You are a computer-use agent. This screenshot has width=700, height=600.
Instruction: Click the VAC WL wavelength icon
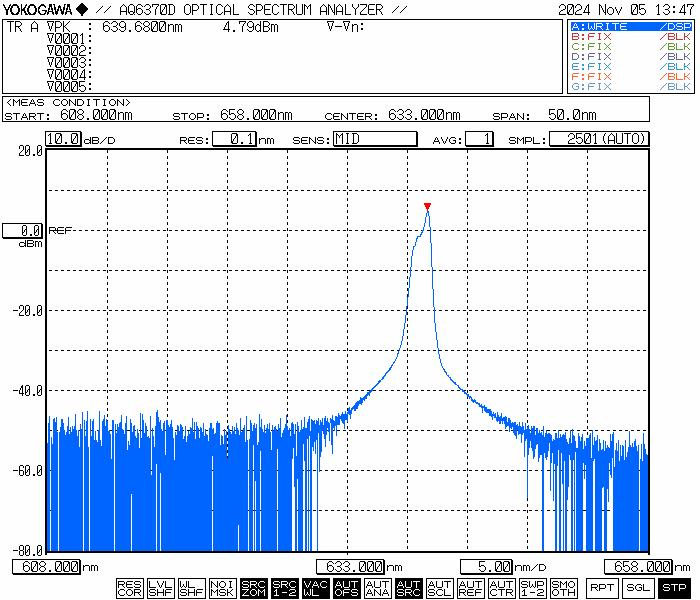315,588
